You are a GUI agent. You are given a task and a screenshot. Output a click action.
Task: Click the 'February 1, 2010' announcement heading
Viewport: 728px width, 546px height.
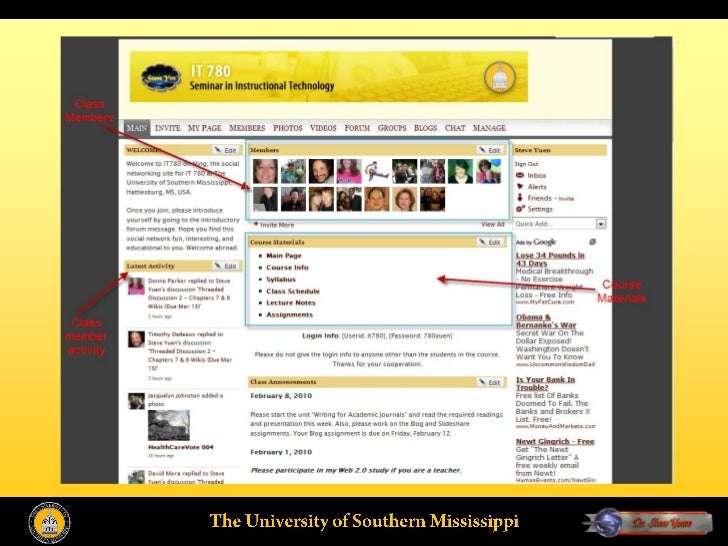coord(281,452)
